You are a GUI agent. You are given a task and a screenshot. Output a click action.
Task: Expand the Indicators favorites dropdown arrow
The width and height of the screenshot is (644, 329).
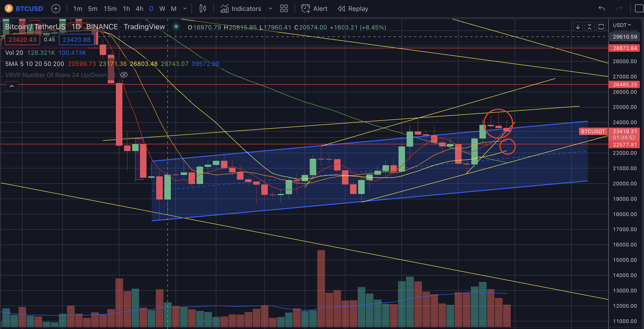click(x=270, y=9)
